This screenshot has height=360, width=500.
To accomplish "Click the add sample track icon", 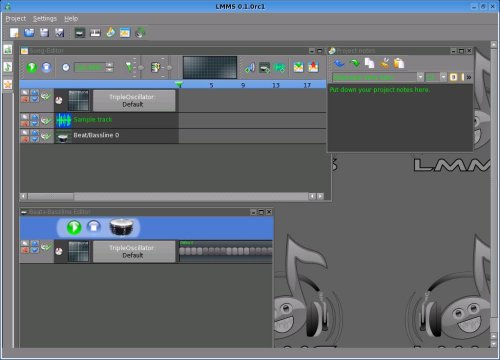I will point(279,67).
